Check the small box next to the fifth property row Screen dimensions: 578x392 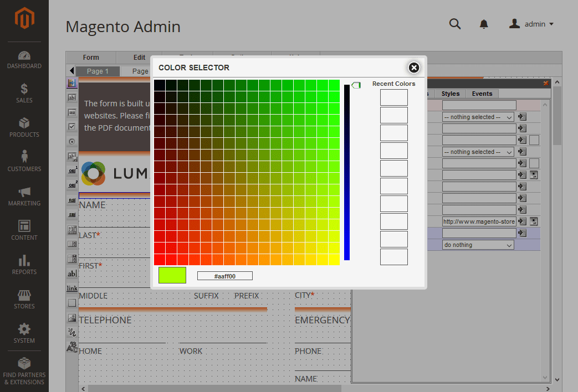pos(534,163)
